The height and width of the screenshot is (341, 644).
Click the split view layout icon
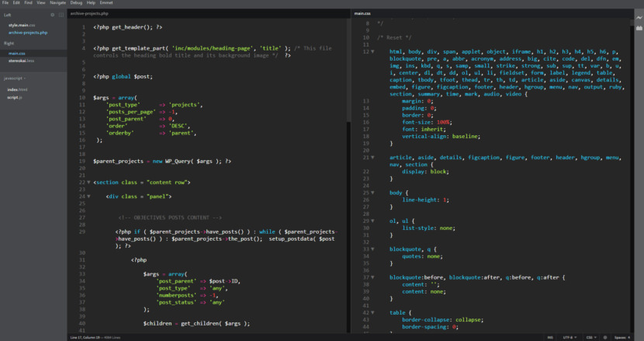[x=61, y=15]
